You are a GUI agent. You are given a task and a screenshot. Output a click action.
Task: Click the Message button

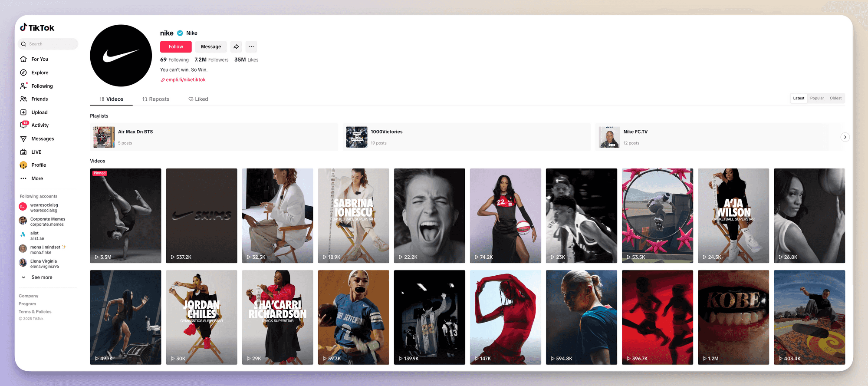point(211,46)
